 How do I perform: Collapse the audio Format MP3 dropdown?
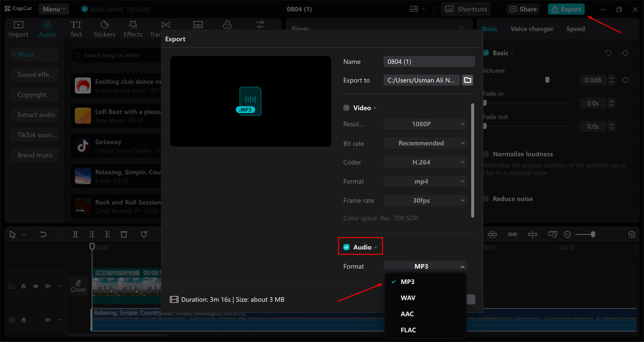pos(425,266)
